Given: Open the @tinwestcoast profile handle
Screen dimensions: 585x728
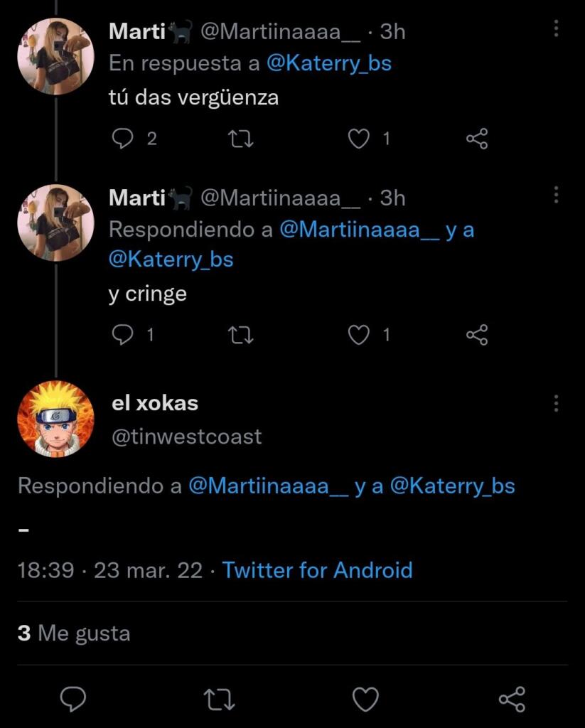Looking at the screenshot, I should tap(187, 436).
